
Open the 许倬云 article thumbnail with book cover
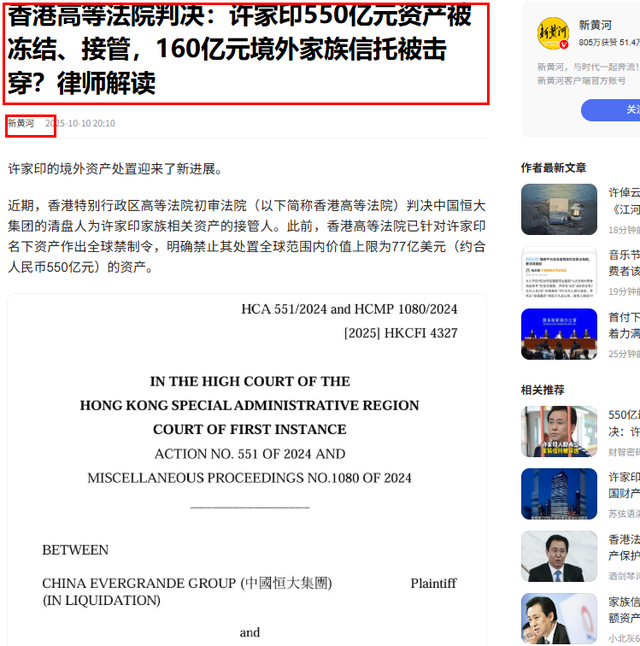point(559,209)
